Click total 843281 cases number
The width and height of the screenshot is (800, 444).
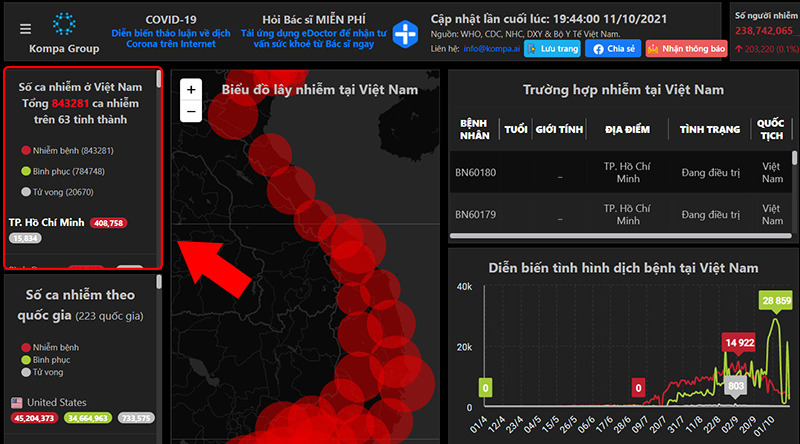click(x=70, y=103)
